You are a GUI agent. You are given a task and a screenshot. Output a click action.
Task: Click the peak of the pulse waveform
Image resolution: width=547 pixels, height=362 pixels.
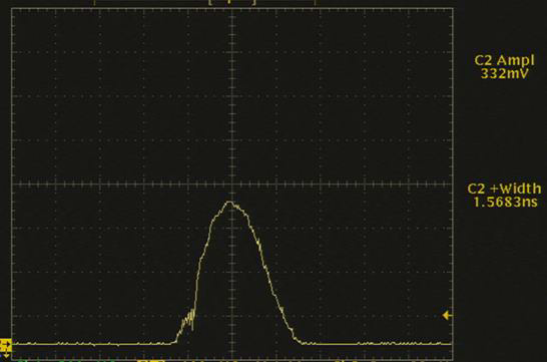(230, 202)
